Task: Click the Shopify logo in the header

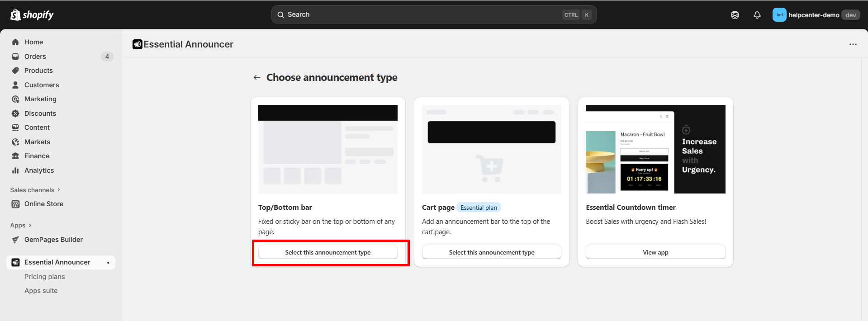Action: (32, 15)
